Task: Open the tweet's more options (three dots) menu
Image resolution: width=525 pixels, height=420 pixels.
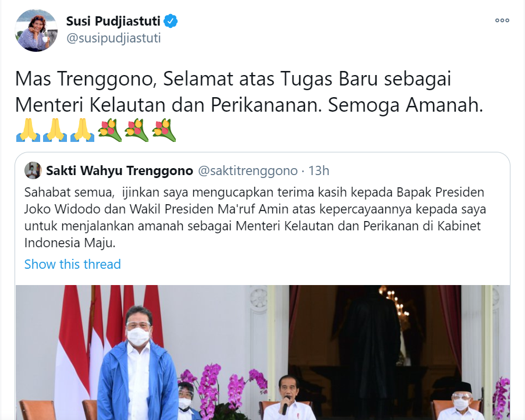Action: coord(502,20)
